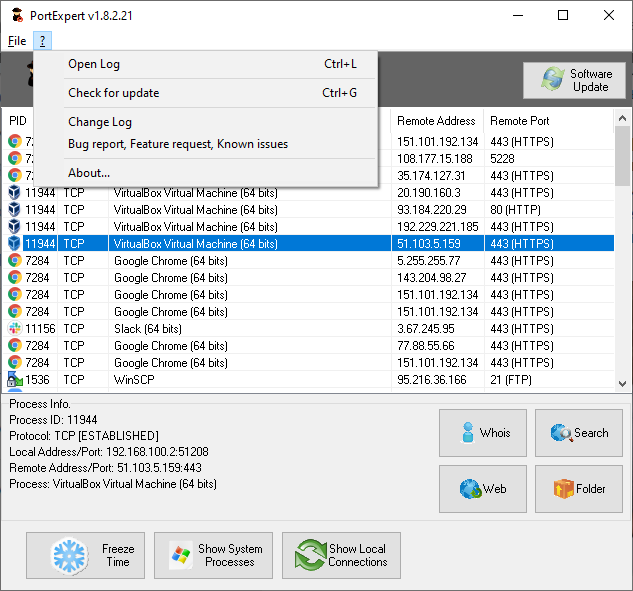Click the Web button

483,489
